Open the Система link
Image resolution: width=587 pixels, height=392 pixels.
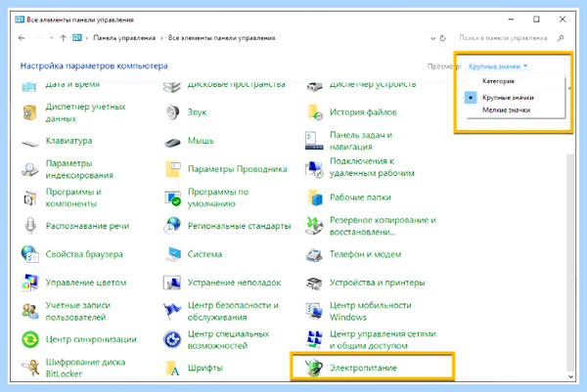coord(204,254)
